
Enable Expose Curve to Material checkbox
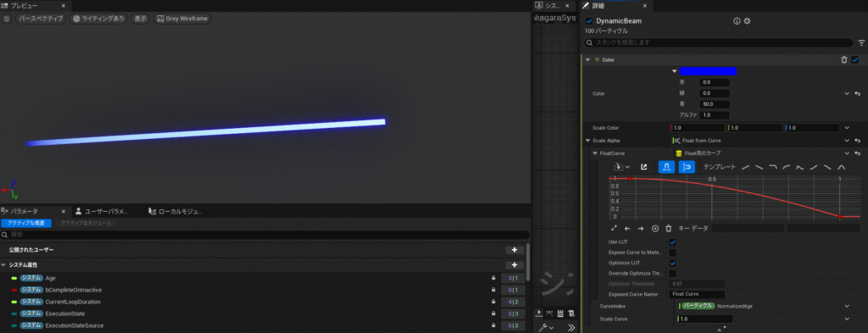(x=672, y=253)
